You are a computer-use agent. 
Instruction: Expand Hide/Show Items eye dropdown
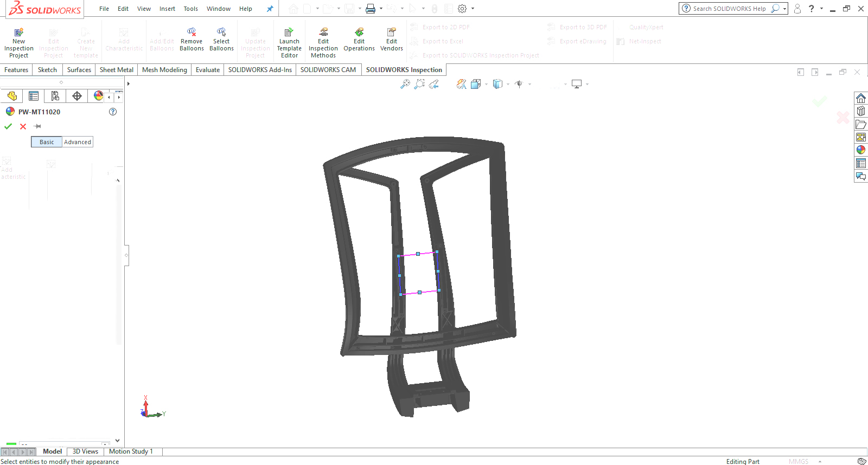point(529,84)
